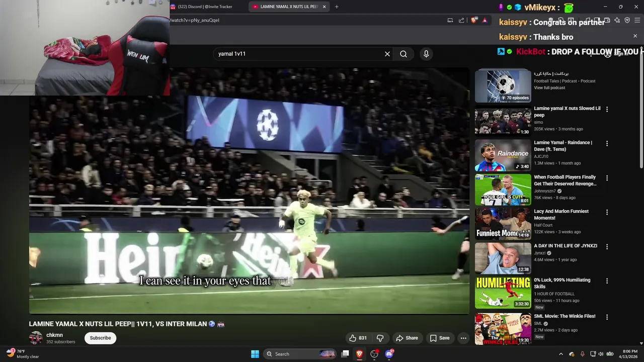
Task: Open options for 'nuts Slowed Lil peep' video
Action: click(607, 109)
